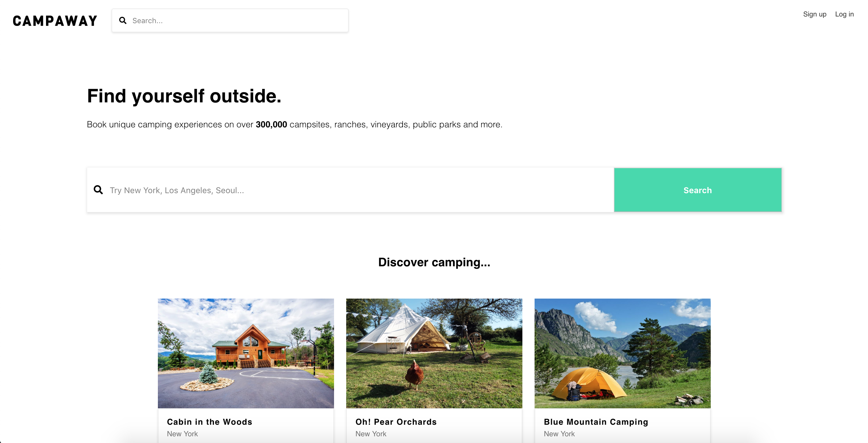Screen dimensions: 868x443
Task: Select the Oh! Pear Orchards title
Action: pyautogui.click(x=396, y=422)
